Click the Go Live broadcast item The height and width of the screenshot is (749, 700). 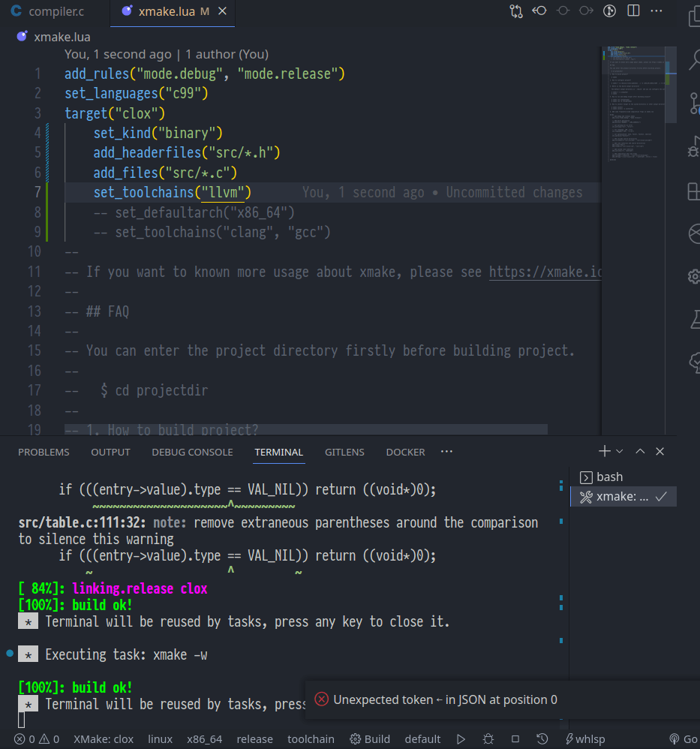tap(684, 739)
